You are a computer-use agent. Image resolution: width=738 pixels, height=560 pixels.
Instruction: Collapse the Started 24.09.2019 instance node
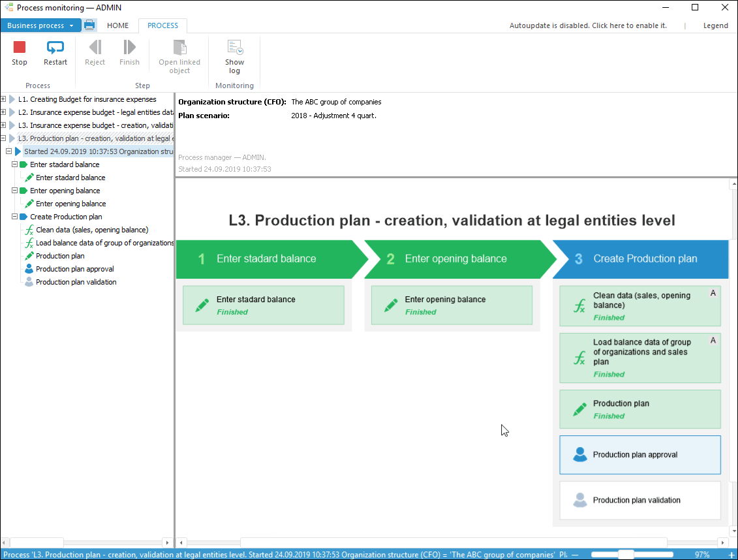click(9, 151)
